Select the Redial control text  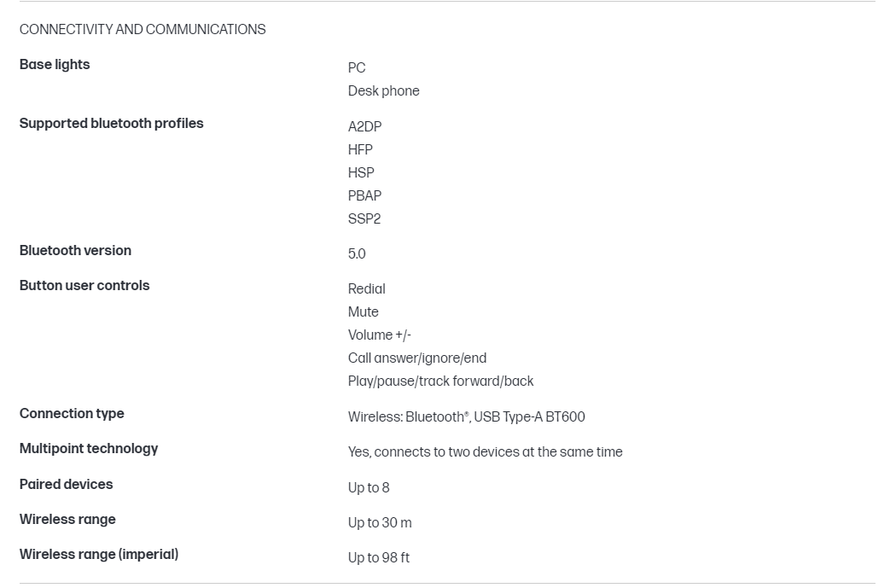(366, 289)
